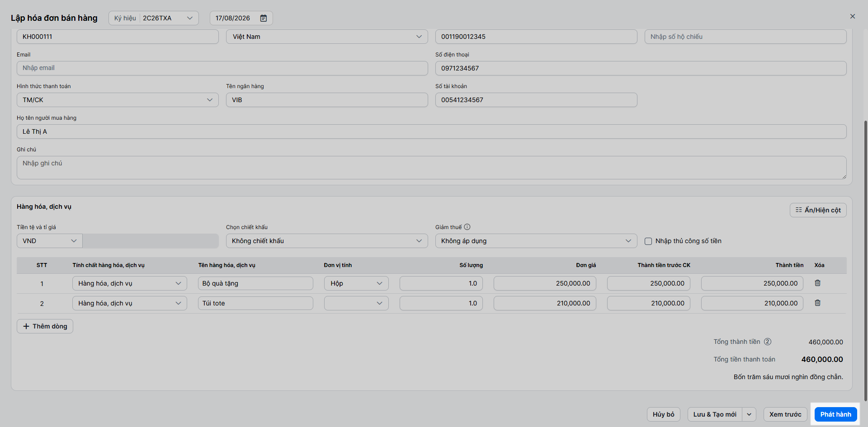The image size is (868, 427).
Task: Expand the Hình thức thanh toán TM/CK dropdown
Action: [118, 100]
